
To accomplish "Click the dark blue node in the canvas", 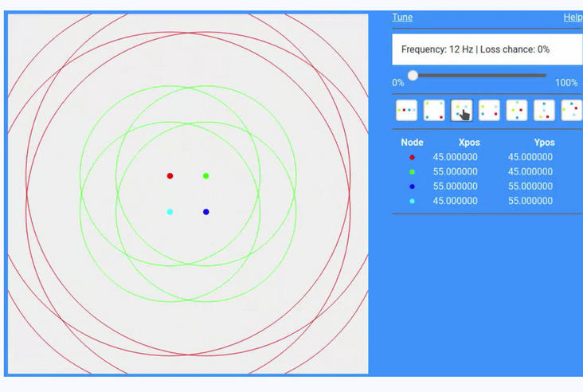I will (x=206, y=212).
